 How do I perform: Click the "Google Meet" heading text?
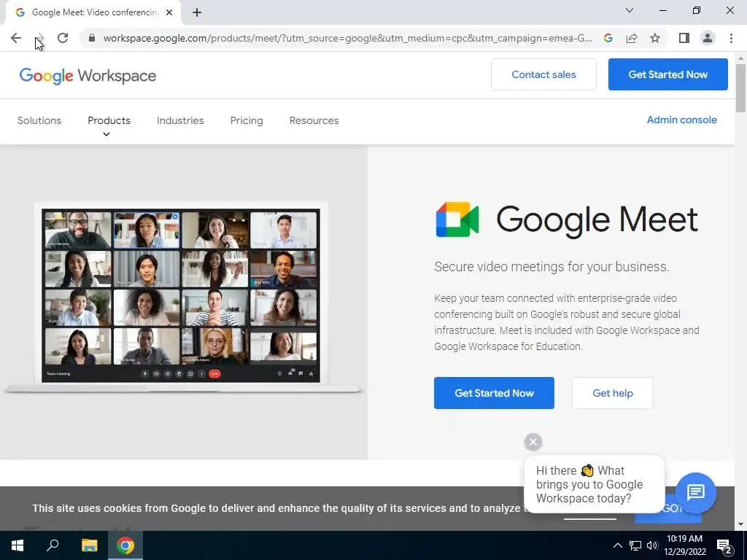pos(597,219)
